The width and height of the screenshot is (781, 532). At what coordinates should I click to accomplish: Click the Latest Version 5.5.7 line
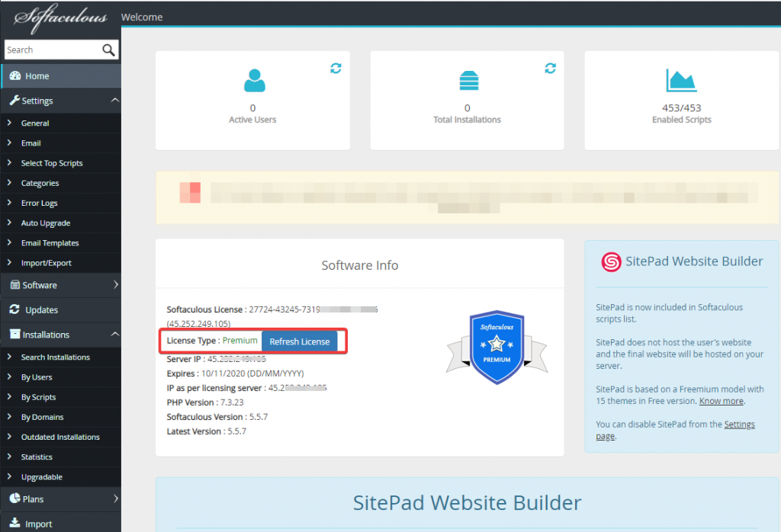coord(206,431)
